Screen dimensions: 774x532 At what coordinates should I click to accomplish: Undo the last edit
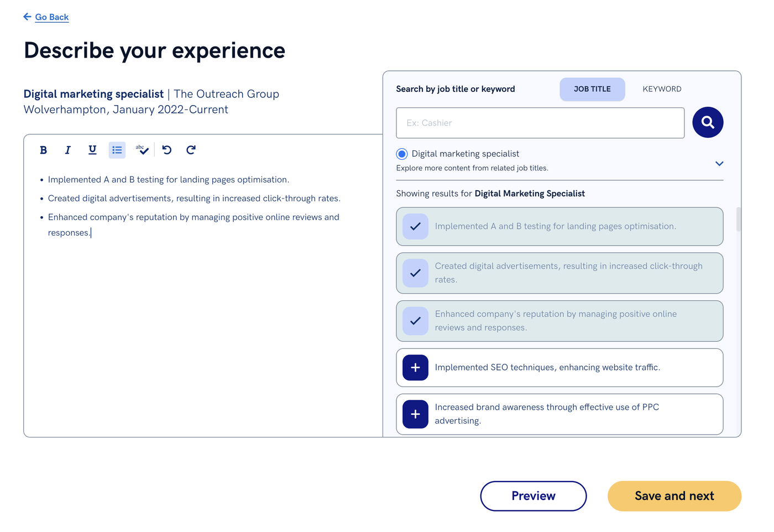(167, 150)
